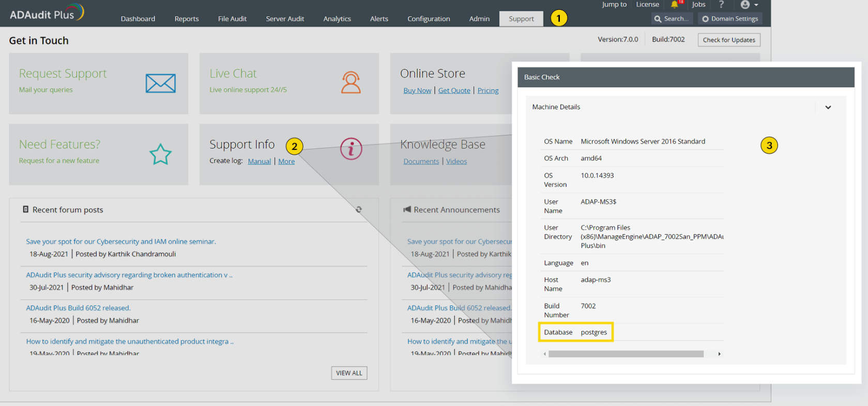Open the Request Support heading
868x406 pixels.
click(63, 73)
